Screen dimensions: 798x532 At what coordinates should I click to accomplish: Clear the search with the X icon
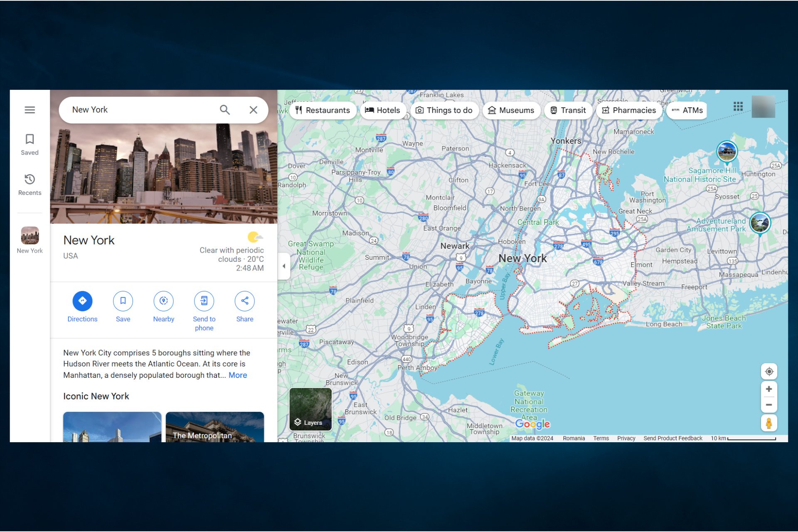click(253, 110)
